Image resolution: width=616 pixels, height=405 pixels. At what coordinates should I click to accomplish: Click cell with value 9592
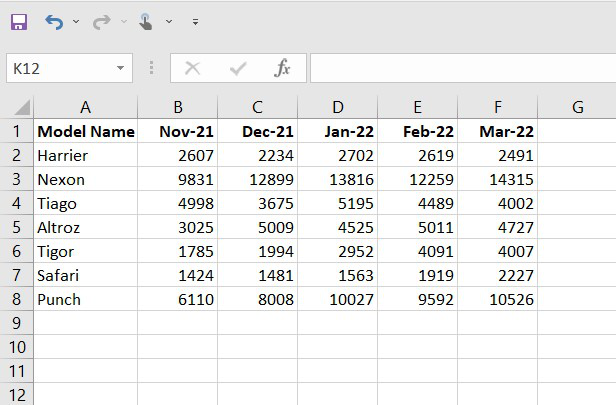[418, 299]
